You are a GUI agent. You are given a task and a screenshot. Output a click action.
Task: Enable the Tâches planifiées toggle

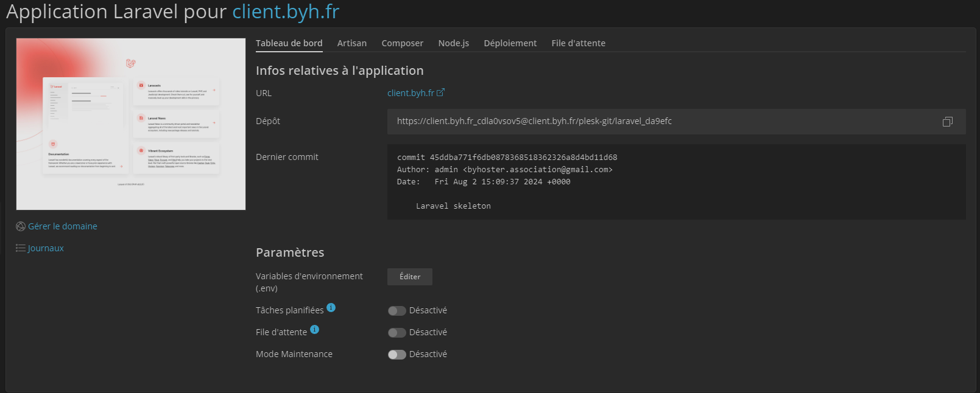tap(397, 311)
